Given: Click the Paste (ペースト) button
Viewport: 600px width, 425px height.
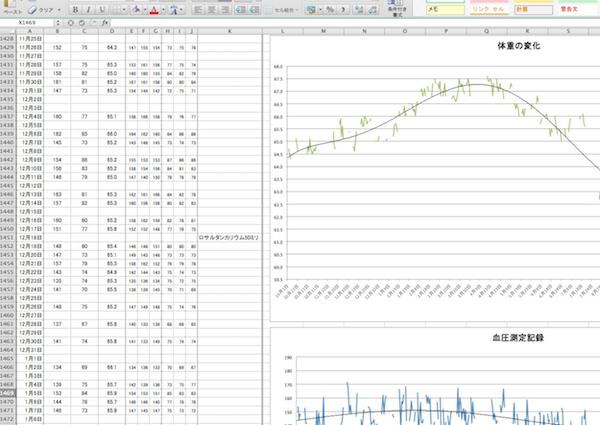Looking at the screenshot, I should click(x=12, y=8).
